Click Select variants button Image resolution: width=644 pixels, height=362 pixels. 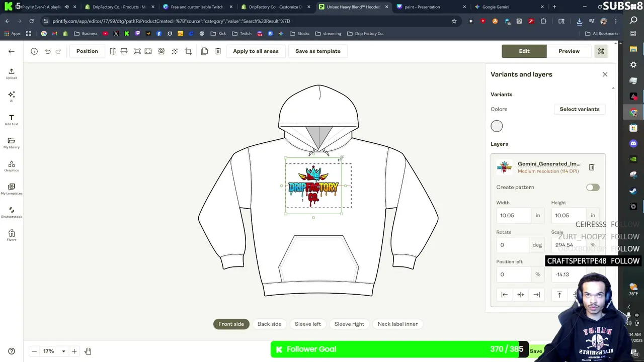pyautogui.click(x=580, y=109)
